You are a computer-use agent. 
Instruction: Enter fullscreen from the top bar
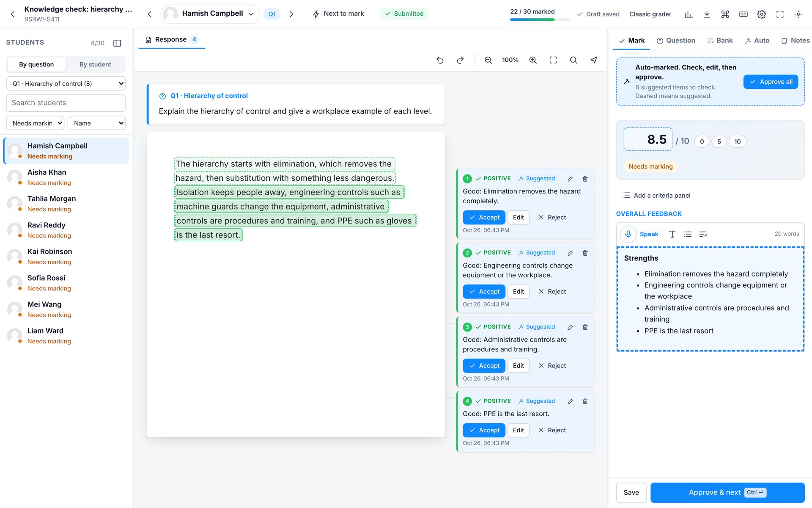780,14
